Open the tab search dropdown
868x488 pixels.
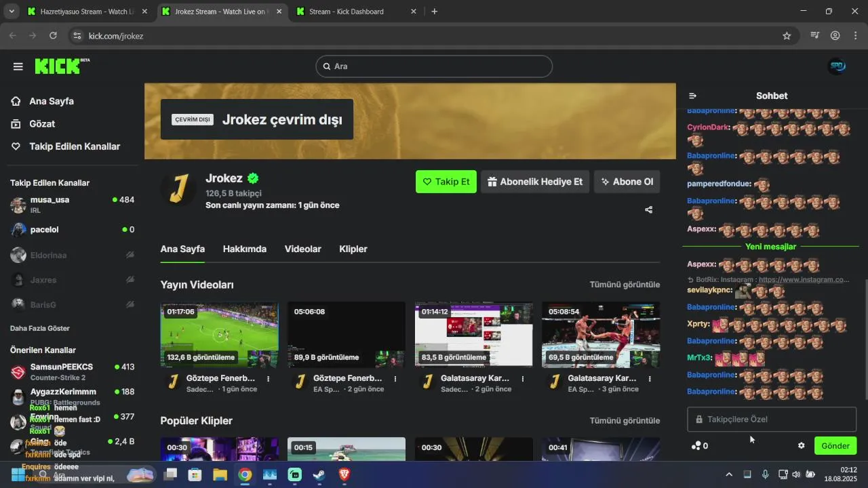point(11,12)
